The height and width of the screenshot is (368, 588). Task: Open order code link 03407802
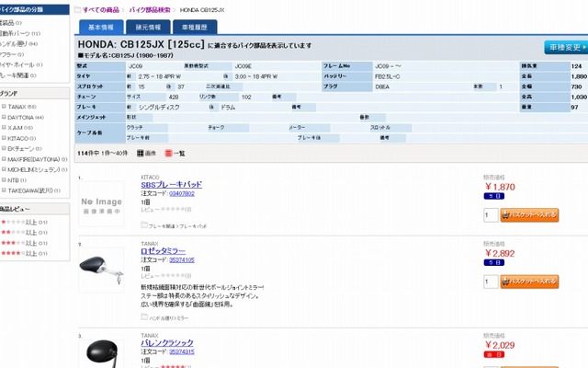point(182,193)
